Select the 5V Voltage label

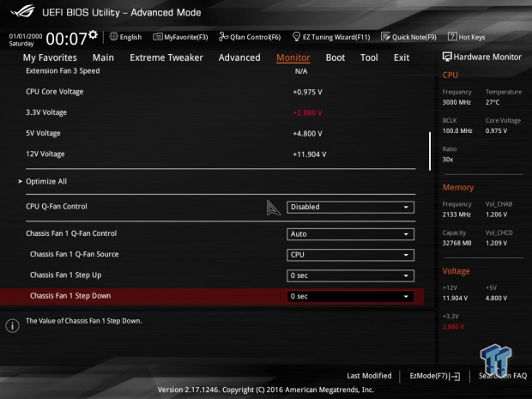pyautogui.click(x=43, y=133)
